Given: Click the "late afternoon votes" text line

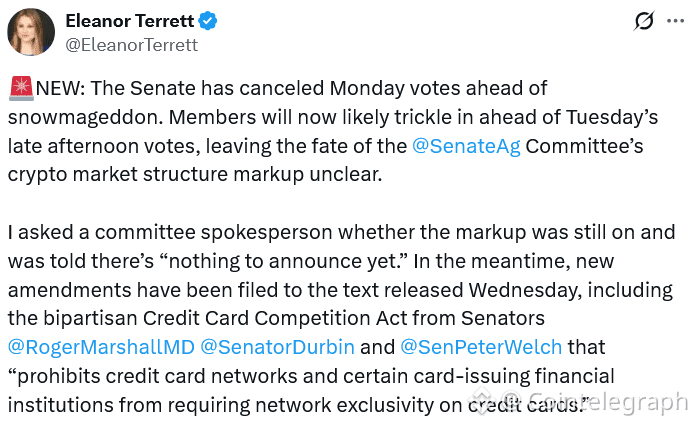Looking at the screenshot, I should [x=100, y=146].
